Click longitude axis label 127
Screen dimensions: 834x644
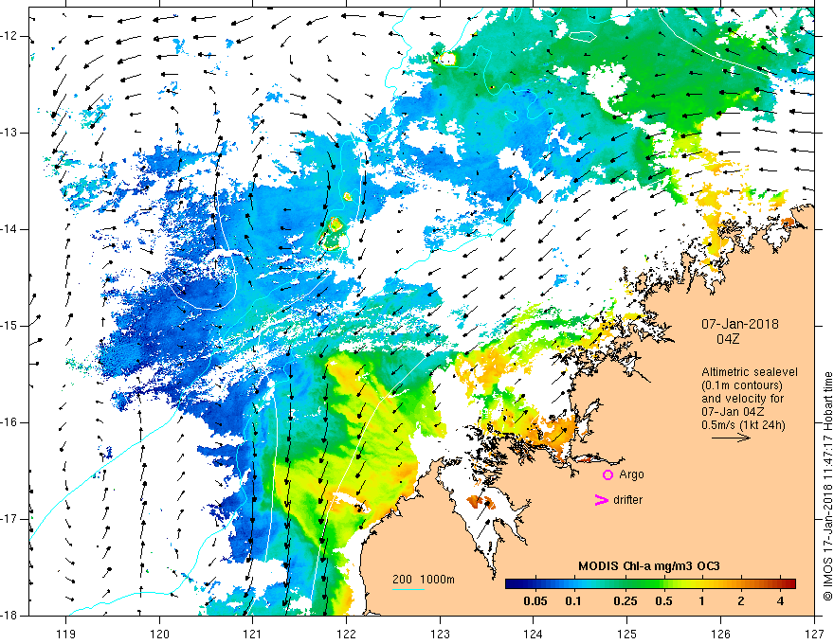[814, 634]
